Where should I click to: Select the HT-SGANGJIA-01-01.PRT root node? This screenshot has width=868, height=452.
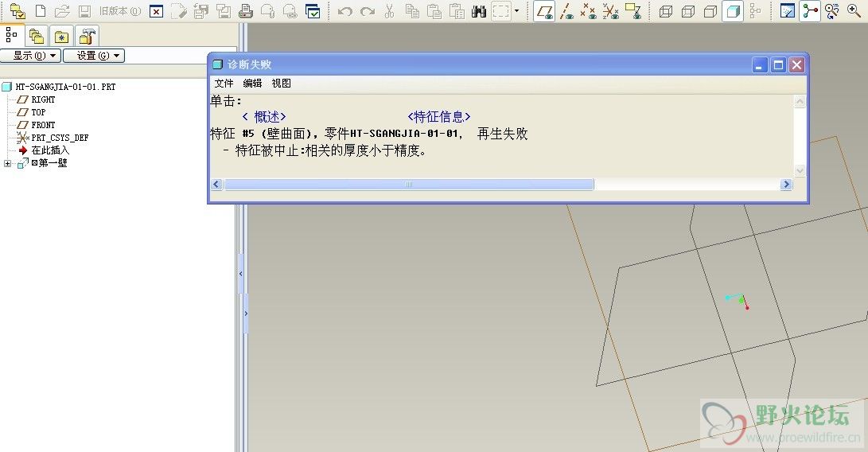click(59, 87)
